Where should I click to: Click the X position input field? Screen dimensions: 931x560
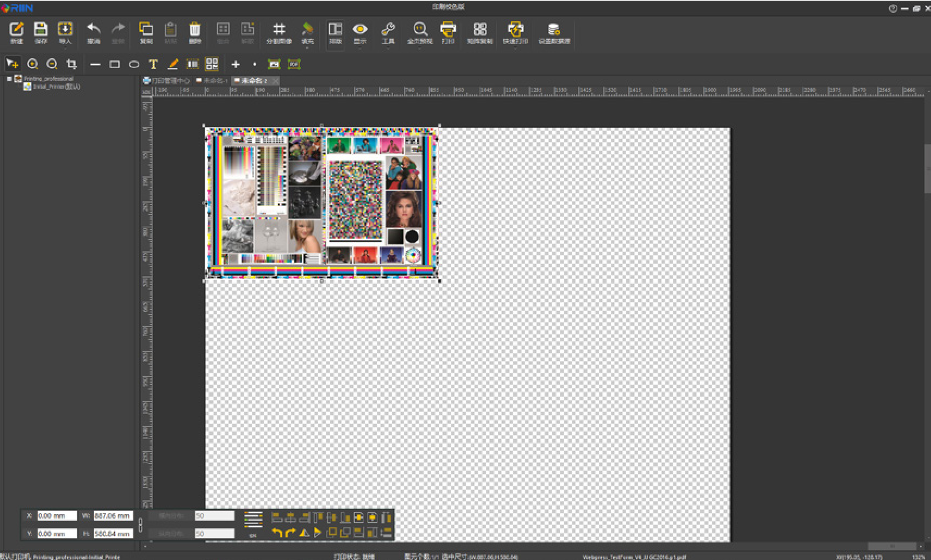coord(57,516)
